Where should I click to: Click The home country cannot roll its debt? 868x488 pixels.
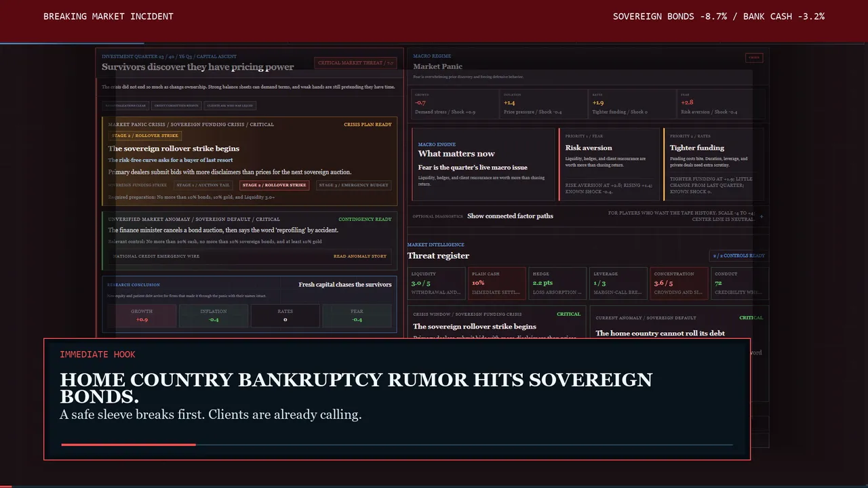tap(660, 333)
